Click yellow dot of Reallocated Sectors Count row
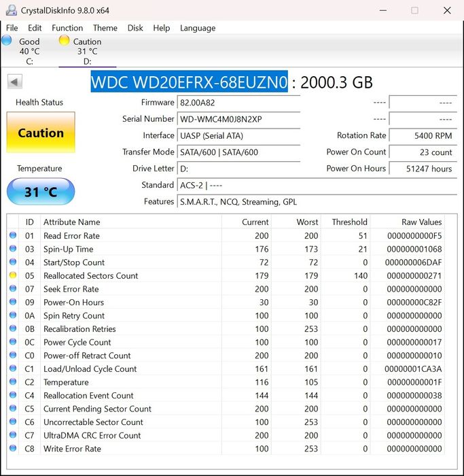This screenshot has height=476, width=464. pos(13,275)
